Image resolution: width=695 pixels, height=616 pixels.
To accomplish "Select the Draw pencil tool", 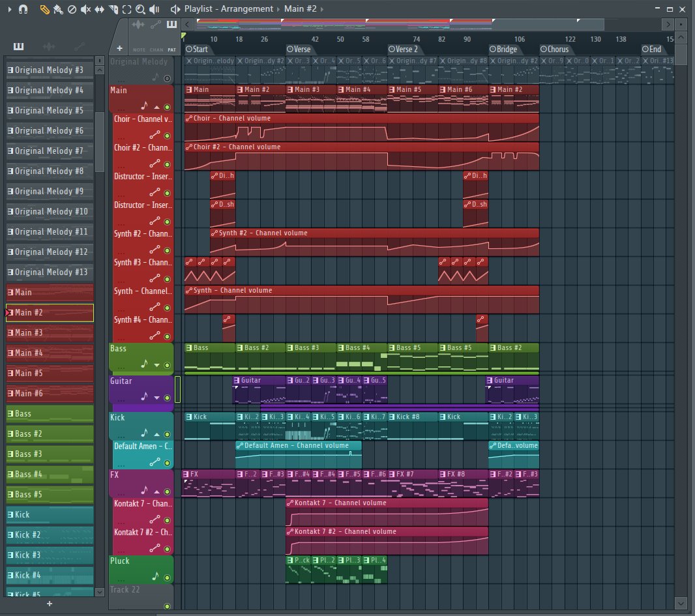I will click(x=44, y=9).
